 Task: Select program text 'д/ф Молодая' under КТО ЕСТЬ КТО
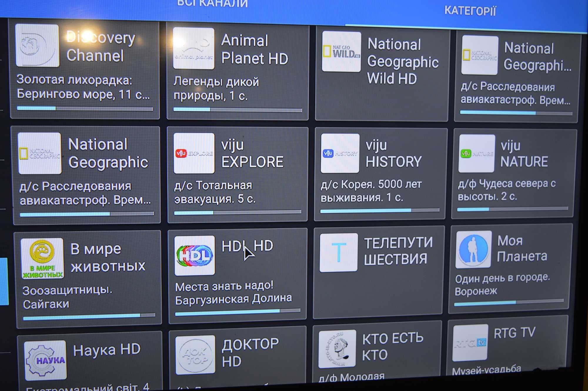pyautogui.click(x=351, y=377)
